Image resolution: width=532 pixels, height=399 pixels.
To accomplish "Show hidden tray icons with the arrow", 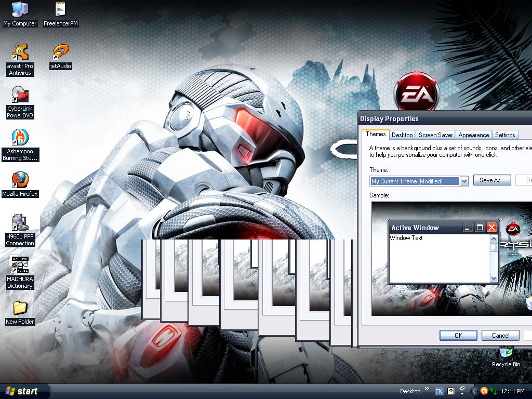I will pyautogui.click(x=474, y=391).
